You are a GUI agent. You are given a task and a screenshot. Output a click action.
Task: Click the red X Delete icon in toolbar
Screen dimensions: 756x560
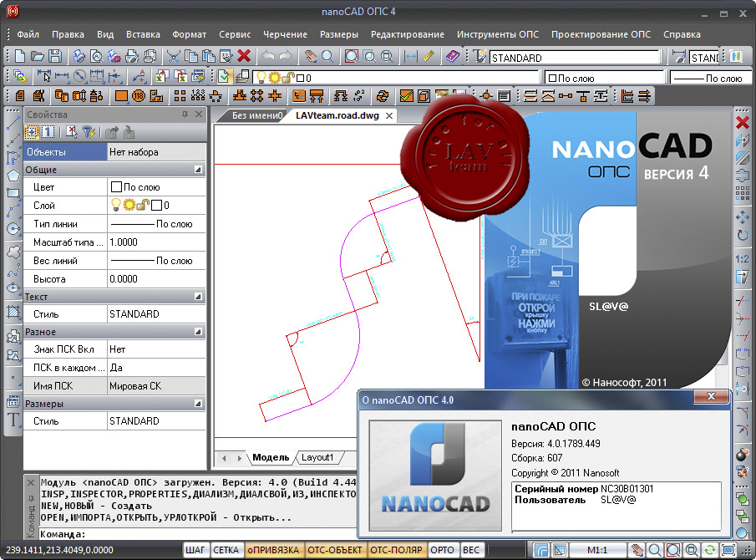click(x=244, y=56)
